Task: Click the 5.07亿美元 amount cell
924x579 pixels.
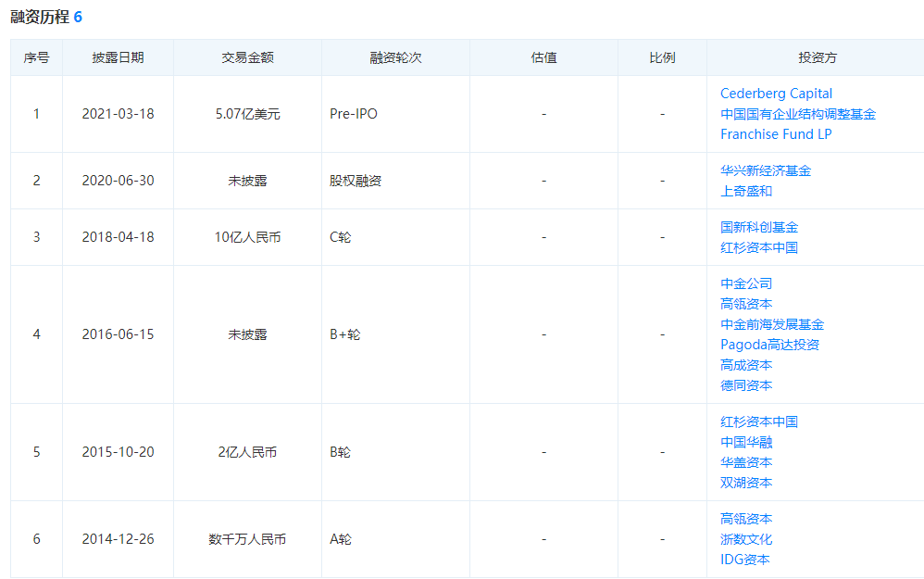Action: point(247,114)
